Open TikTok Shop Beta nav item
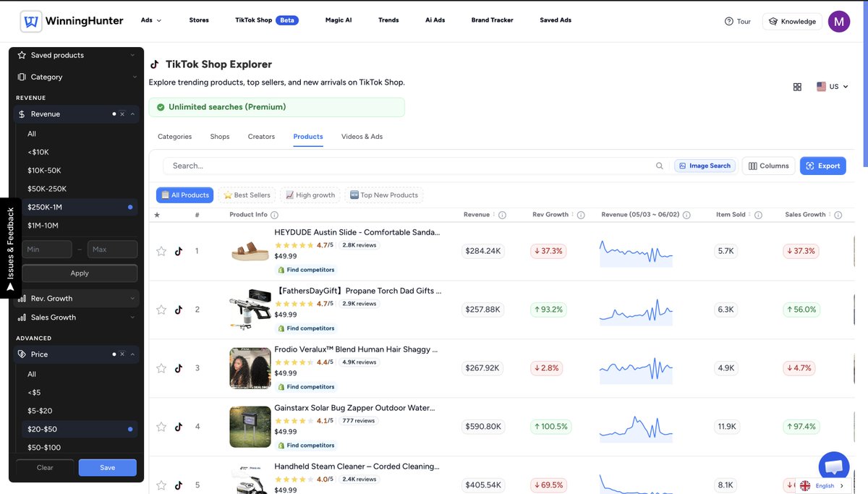Screen dimensions: 868x494 coord(267,20)
